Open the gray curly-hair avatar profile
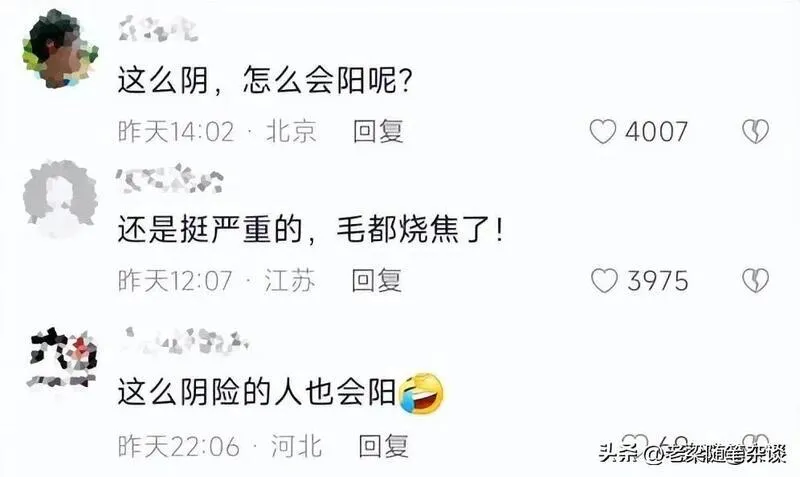The width and height of the screenshot is (800, 477). point(60,198)
